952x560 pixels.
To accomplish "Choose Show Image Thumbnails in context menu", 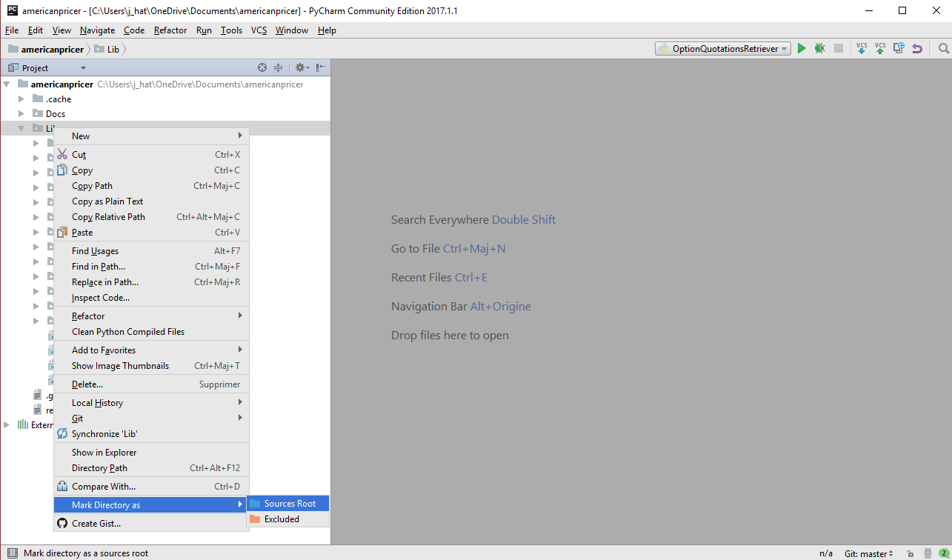I will (x=151, y=365).
